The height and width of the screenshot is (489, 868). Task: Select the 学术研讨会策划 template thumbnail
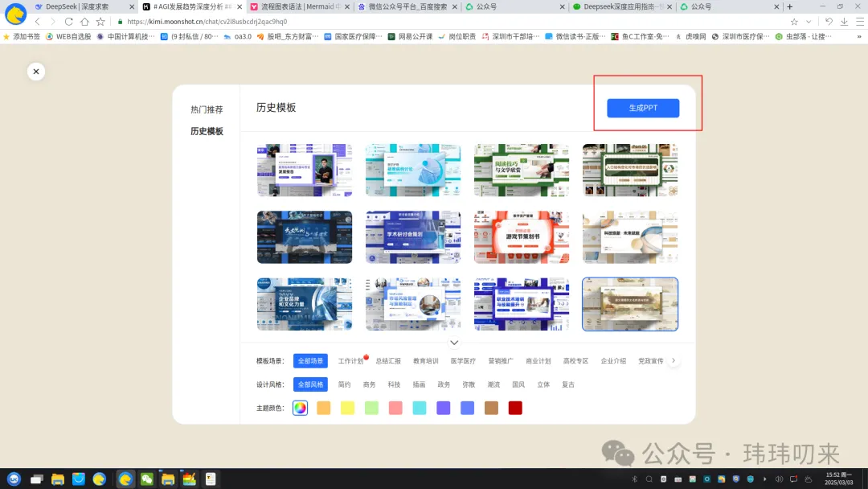pos(413,237)
